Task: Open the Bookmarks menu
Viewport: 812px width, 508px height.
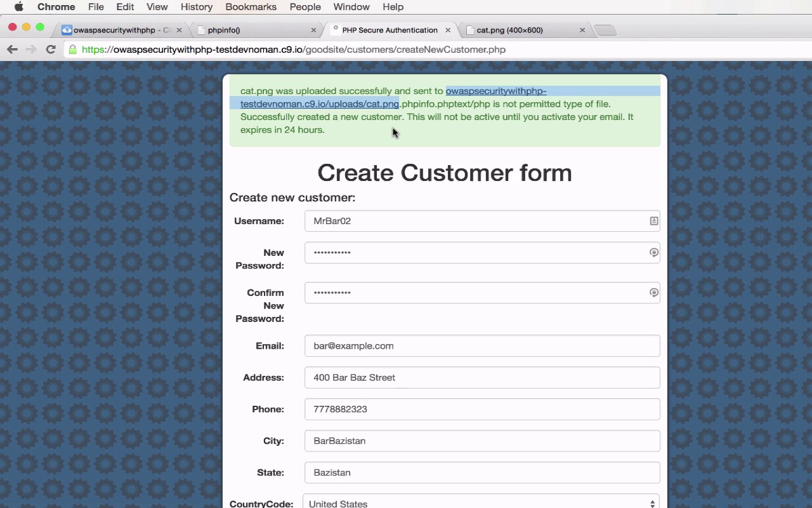Action: pyautogui.click(x=251, y=7)
